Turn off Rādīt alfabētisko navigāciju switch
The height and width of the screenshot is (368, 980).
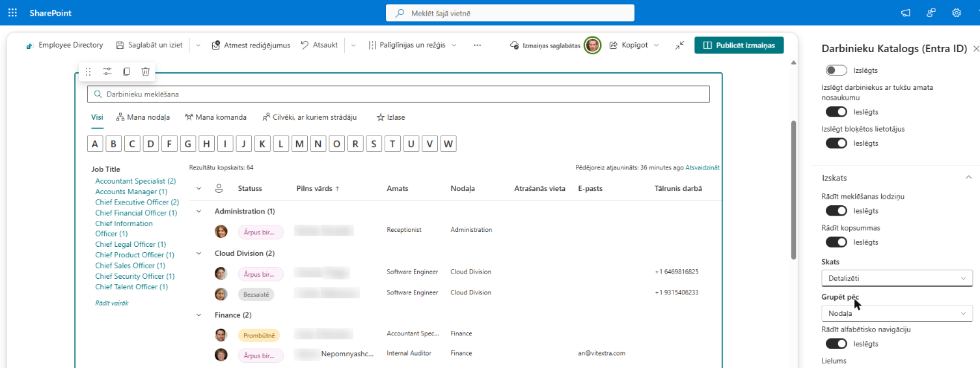pyautogui.click(x=836, y=343)
